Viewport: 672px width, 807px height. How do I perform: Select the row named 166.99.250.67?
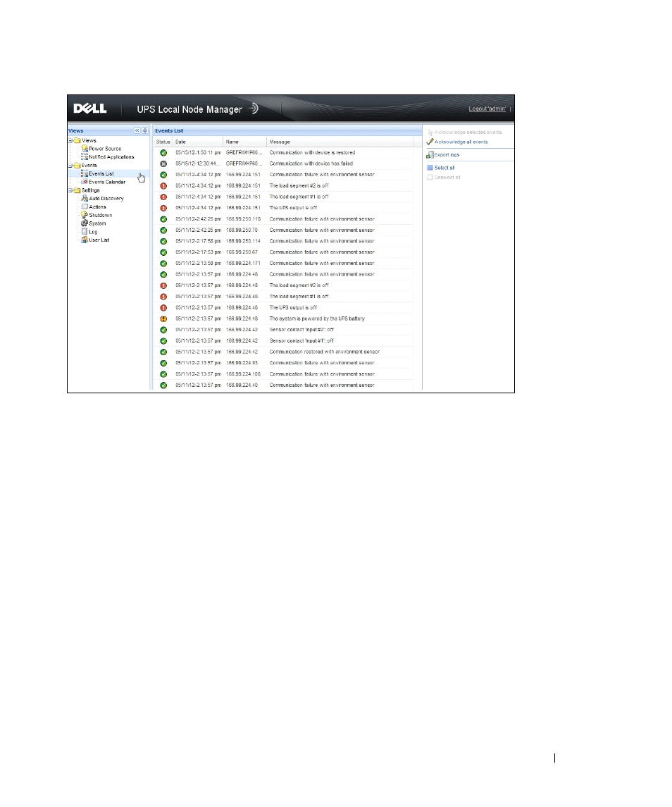tap(283, 252)
